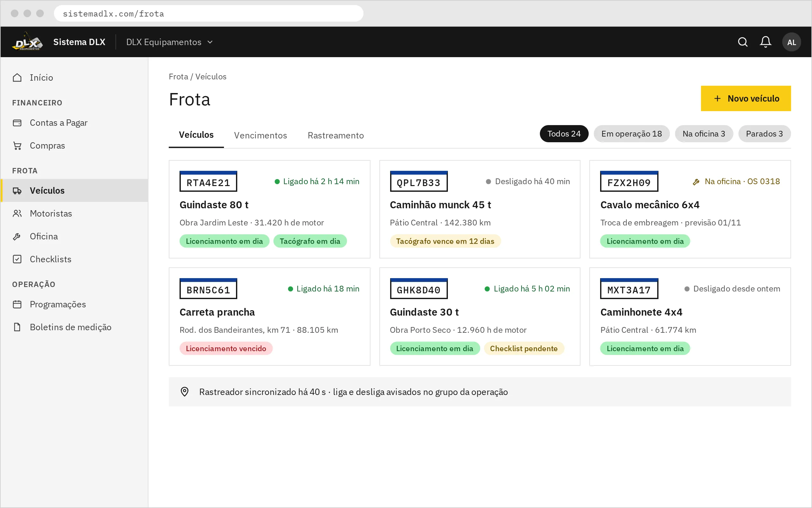Open search with magnifier icon
The width and height of the screenshot is (812, 508).
click(x=743, y=42)
